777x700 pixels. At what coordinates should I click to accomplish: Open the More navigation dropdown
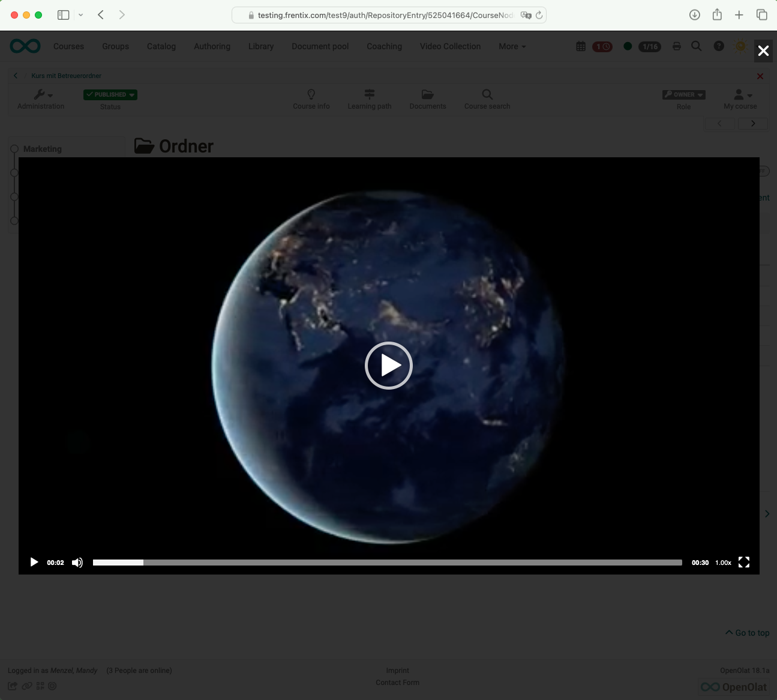tap(511, 46)
